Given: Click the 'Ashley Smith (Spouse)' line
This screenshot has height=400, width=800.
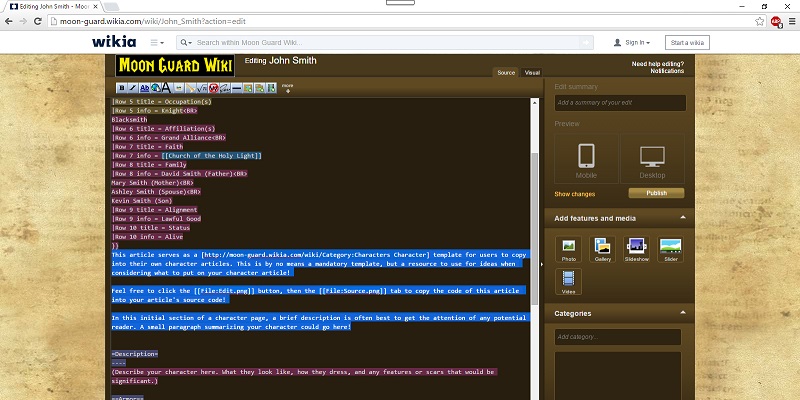Looking at the screenshot, I should click(156, 192).
